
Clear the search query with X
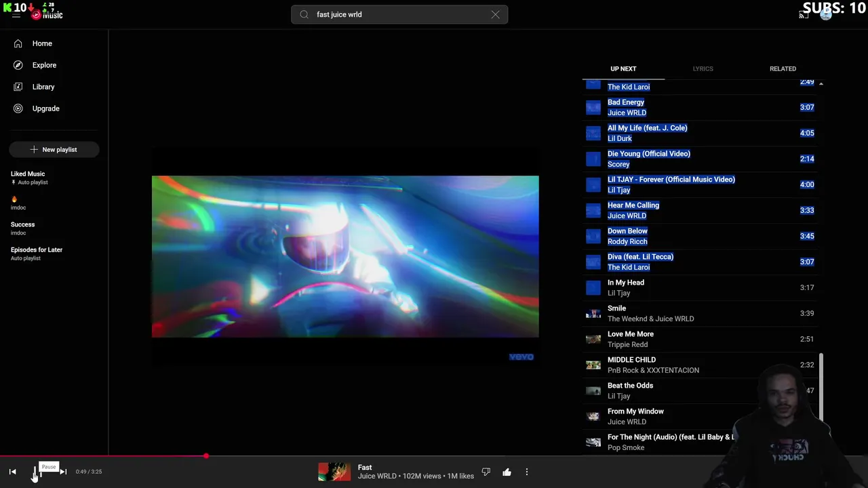click(495, 14)
